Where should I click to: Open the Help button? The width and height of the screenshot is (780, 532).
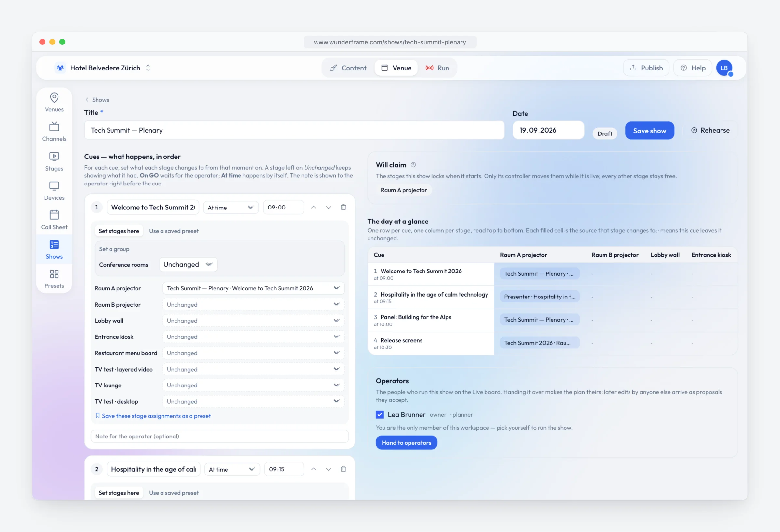click(x=693, y=68)
